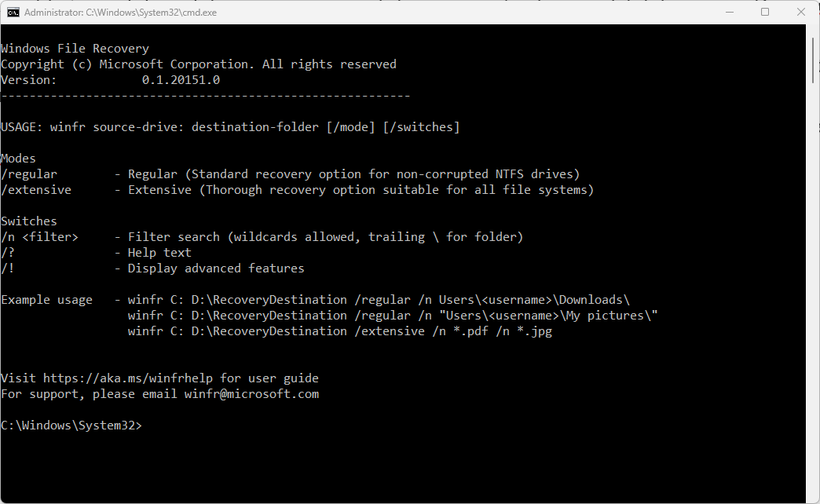Click the Switches section heading
Viewport: 820px width, 504px height.
tap(29, 221)
